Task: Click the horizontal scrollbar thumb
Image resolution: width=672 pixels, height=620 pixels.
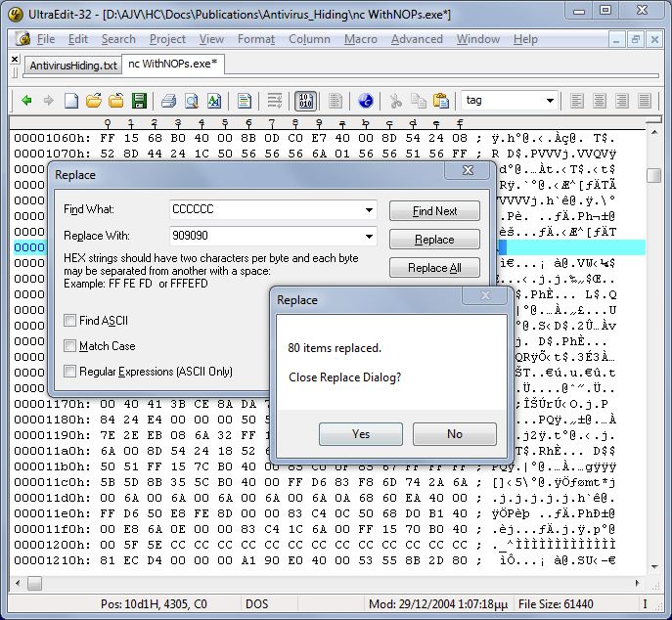Action: [34, 583]
